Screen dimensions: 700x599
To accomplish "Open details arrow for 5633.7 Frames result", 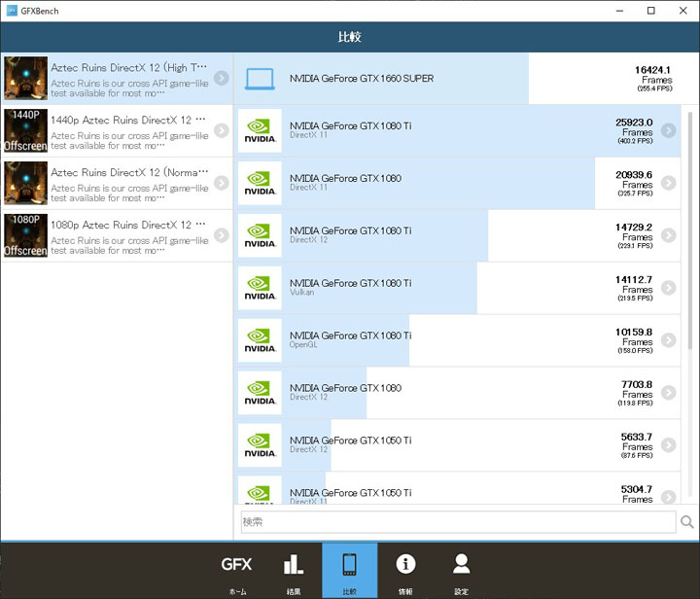I will 668,444.
